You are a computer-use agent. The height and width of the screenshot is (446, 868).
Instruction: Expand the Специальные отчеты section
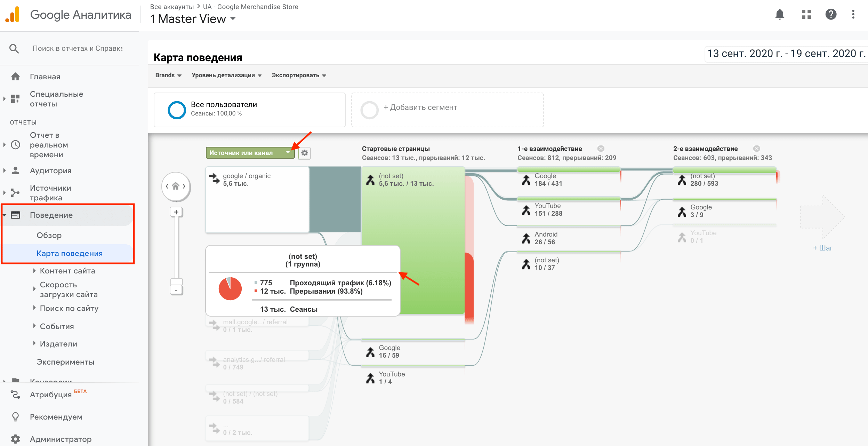4,99
